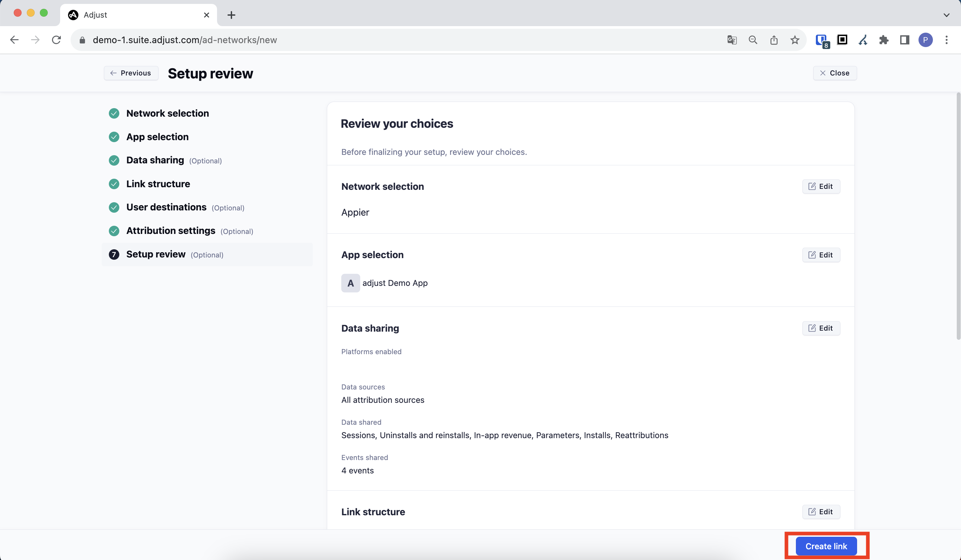The height and width of the screenshot is (560, 961).
Task: Edit the App selection section
Action: point(821,255)
